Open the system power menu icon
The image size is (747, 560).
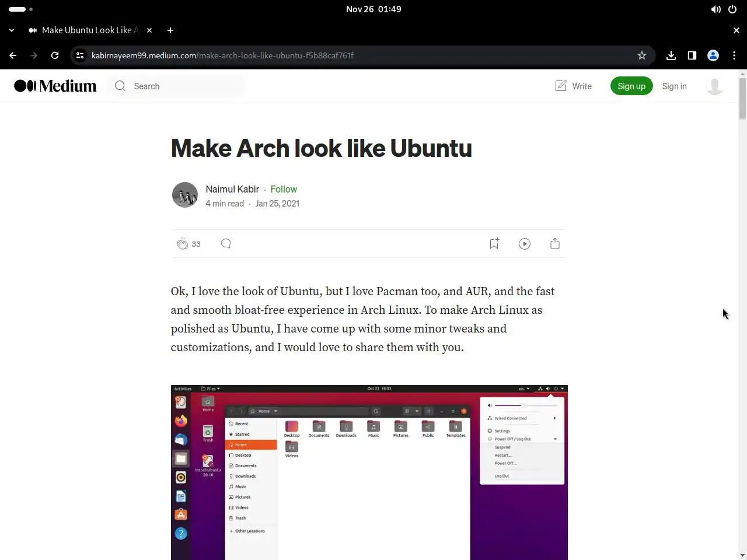coord(732,9)
